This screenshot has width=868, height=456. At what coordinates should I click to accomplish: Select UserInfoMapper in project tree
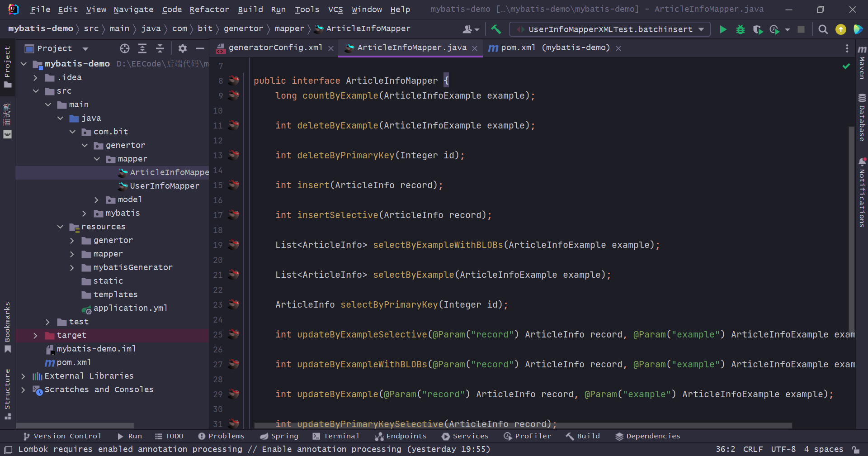tap(165, 186)
